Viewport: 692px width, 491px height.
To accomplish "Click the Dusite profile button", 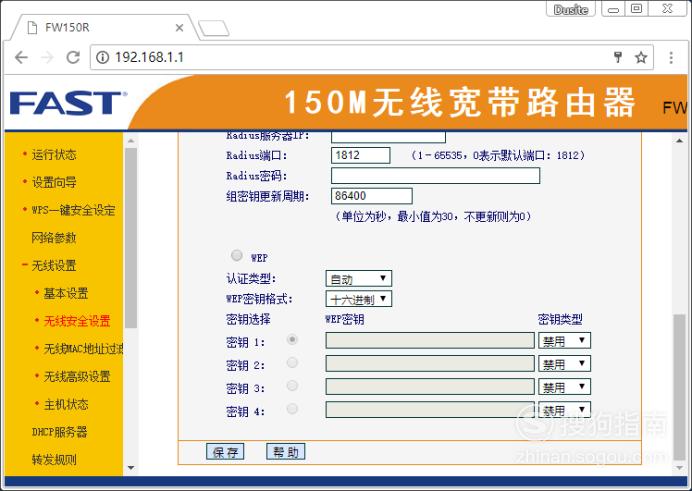I will [x=571, y=9].
